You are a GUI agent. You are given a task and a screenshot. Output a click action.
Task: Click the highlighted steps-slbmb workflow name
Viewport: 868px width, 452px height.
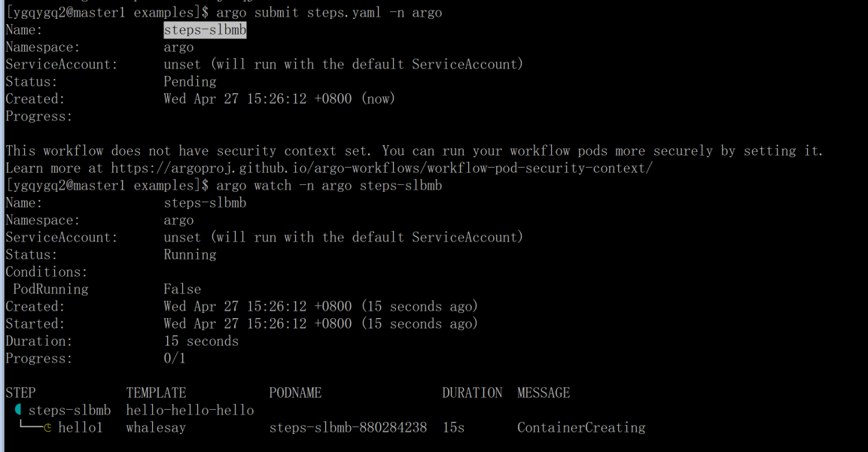(x=205, y=30)
